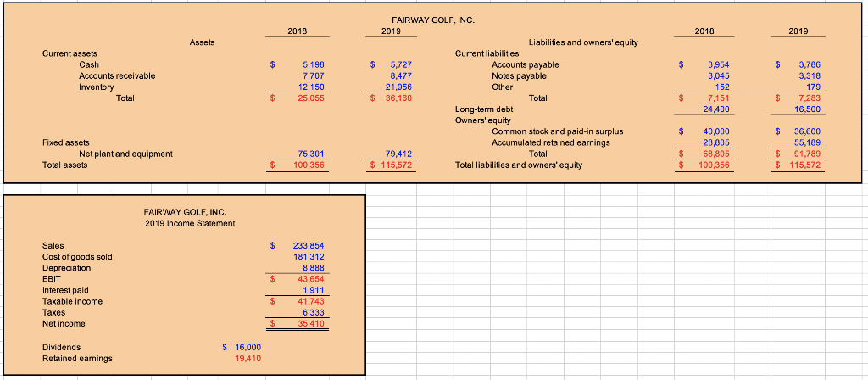Click the 2019 Income Statement title
Screen dimensions: 868x380
tap(189, 223)
